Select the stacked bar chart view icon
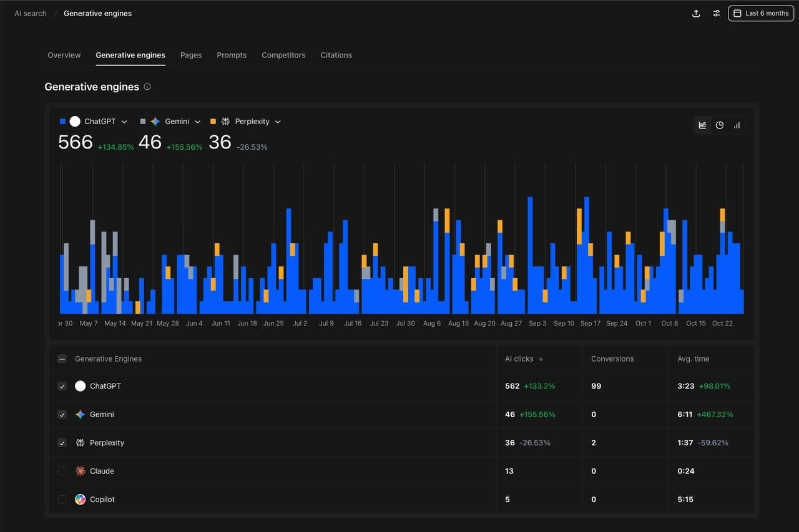799x532 pixels. coord(702,125)
